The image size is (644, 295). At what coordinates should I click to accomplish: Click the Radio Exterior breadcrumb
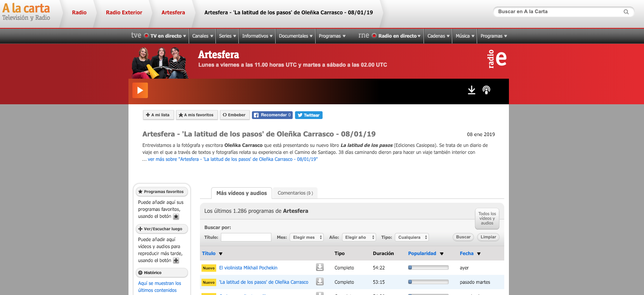[x=124, y=12]
